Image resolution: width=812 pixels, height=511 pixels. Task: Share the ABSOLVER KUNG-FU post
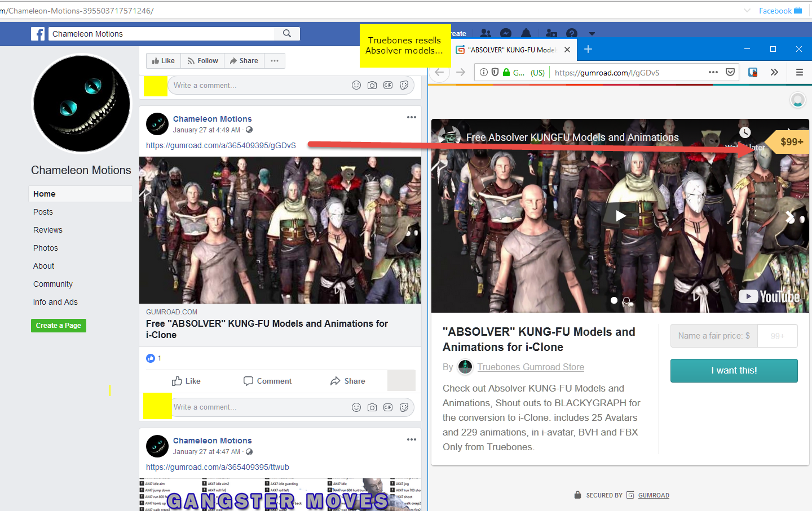pyautogui.click(x=348, y=381)
